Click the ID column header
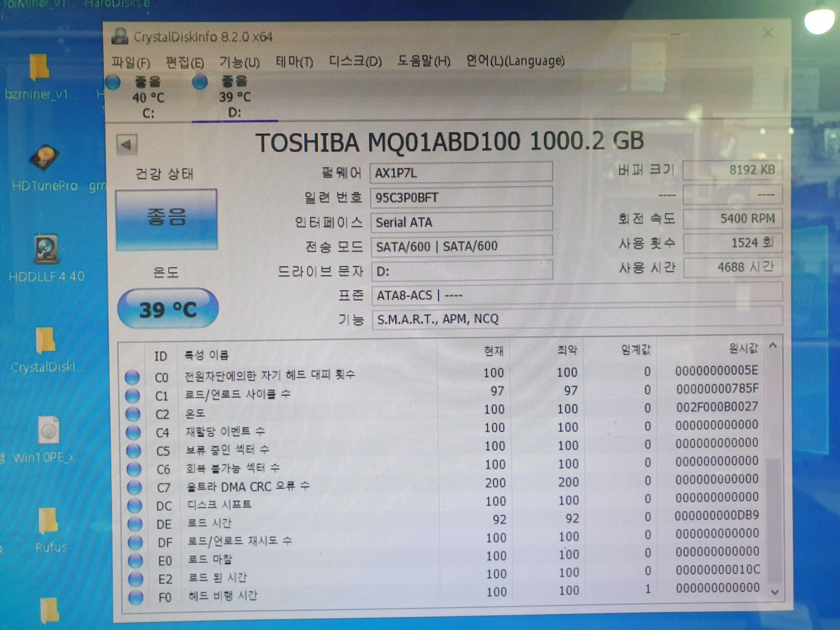 tap(161, 356)
